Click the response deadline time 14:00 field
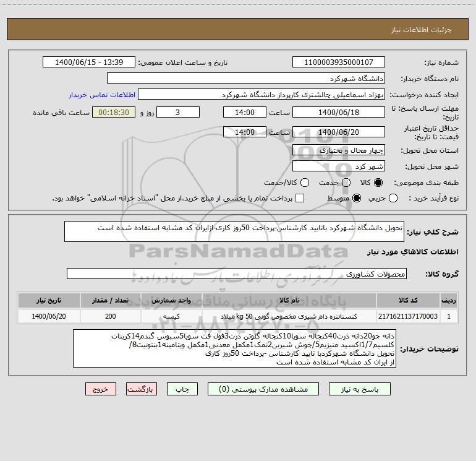 click(x=245, y=112)
